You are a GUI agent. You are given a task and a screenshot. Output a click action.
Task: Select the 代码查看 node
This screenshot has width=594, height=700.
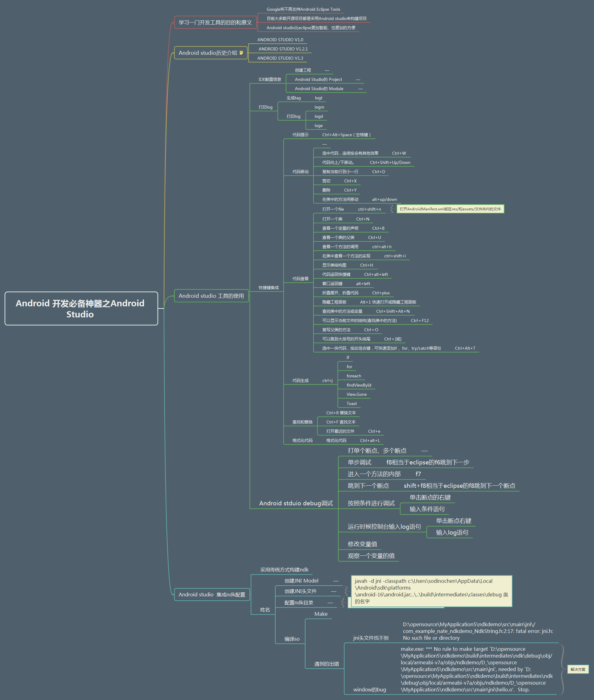(300, 279)
